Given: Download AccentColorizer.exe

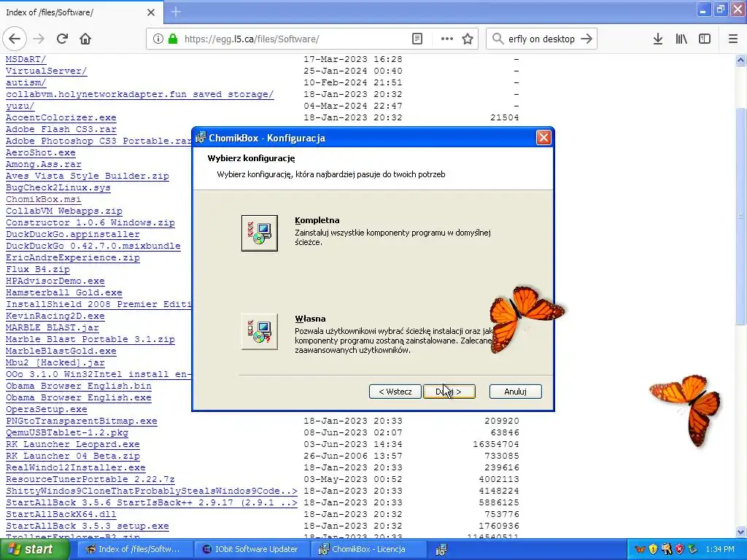Looking at the screenshot, I should pos(61,117).
